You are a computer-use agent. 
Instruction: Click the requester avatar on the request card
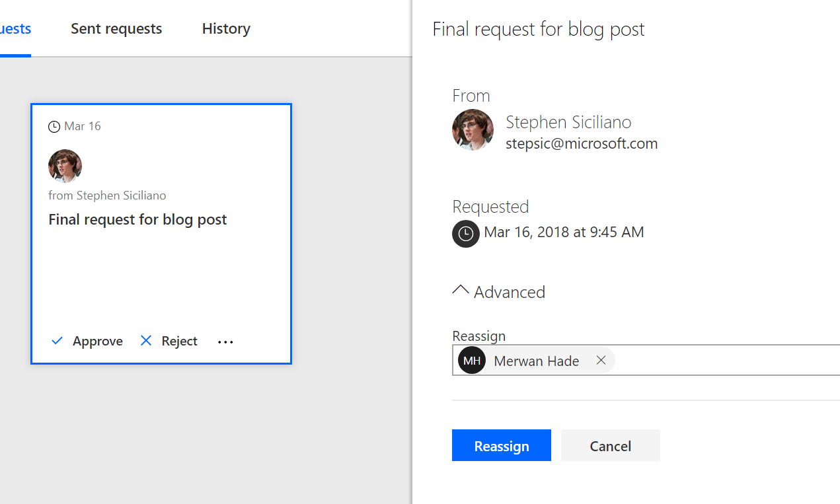pos(65,166)
